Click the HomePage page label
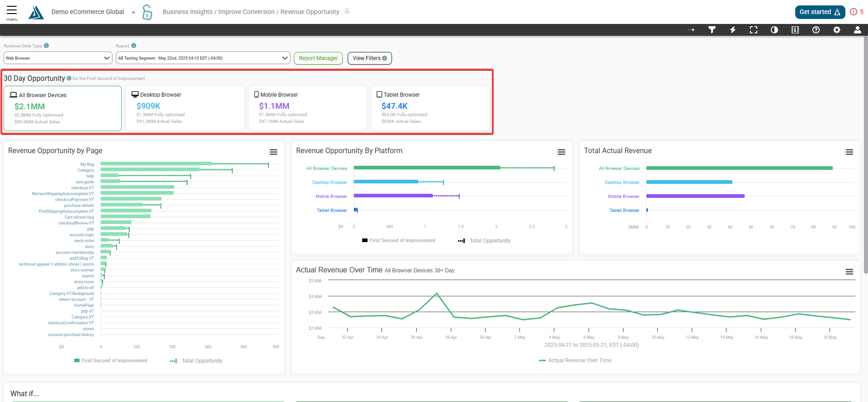 pos(84,305)
